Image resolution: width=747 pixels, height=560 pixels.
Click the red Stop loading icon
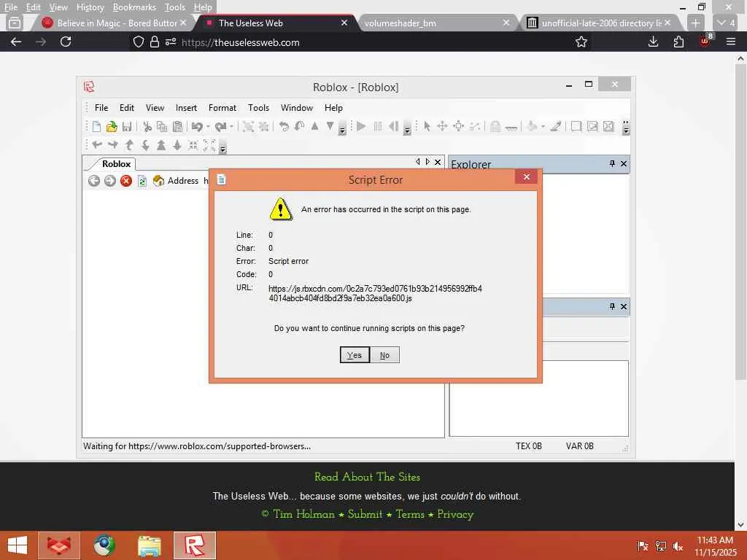coord(125,181)
